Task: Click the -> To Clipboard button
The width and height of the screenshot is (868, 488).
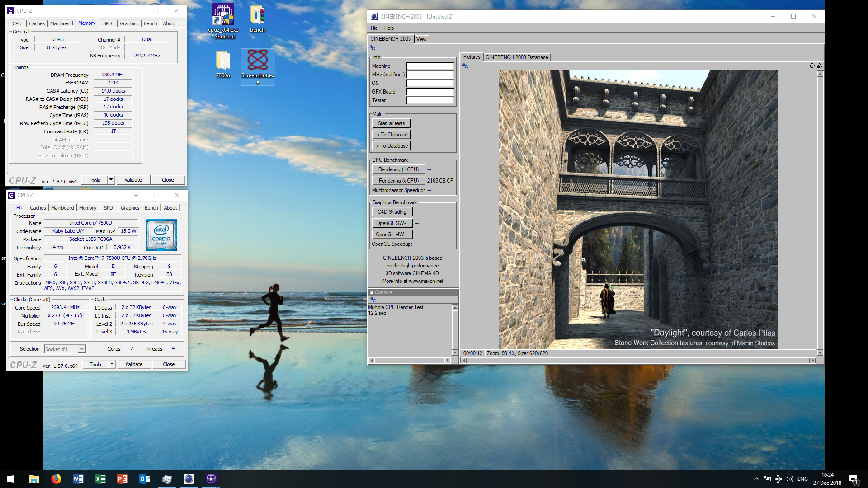Action: (392, 135)
